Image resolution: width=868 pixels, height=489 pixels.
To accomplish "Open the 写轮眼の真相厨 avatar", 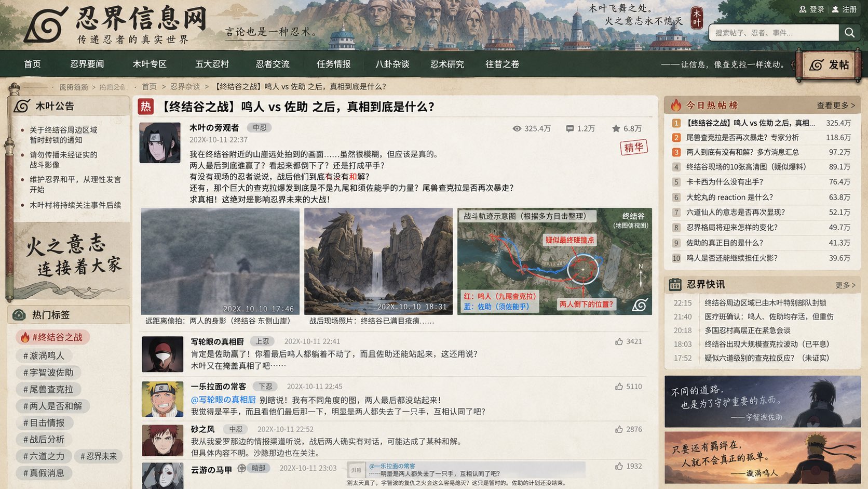I will pyautogui.click(x=162, y=354).
